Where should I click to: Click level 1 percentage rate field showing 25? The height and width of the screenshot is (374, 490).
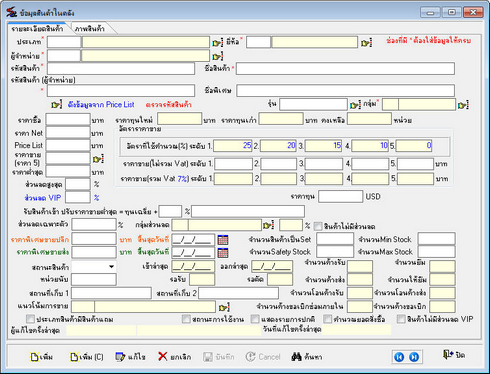click(x=233, y=146)
